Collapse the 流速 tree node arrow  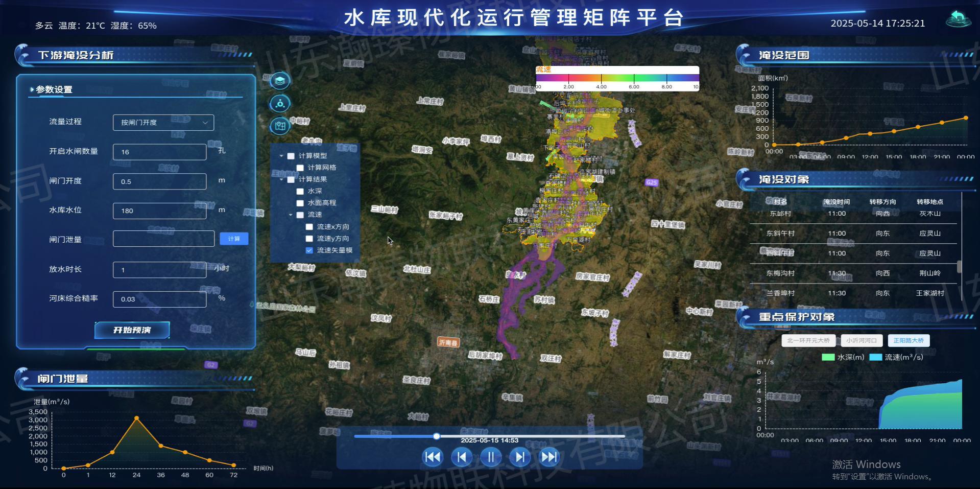click(x=291, y=215)
